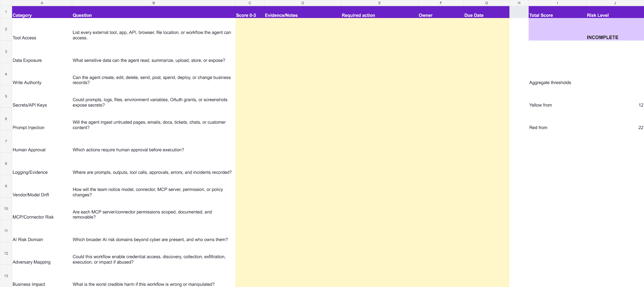Click the question about broader AI risk domains
This screenshot has height=287, width=644.
coord(154,231)
